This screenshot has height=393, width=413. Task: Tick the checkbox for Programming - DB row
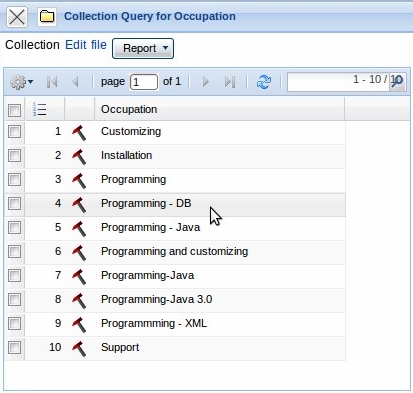[14, 204]
